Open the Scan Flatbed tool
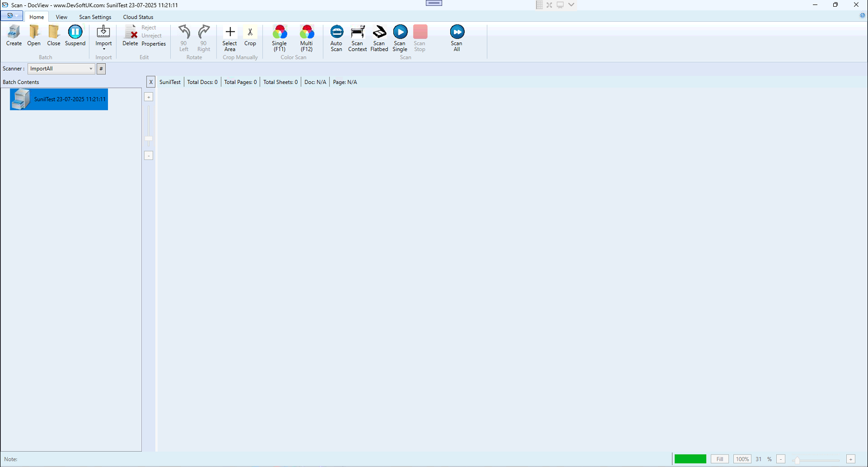Screen dimensions: 868x467 click(x=379, y=38)
